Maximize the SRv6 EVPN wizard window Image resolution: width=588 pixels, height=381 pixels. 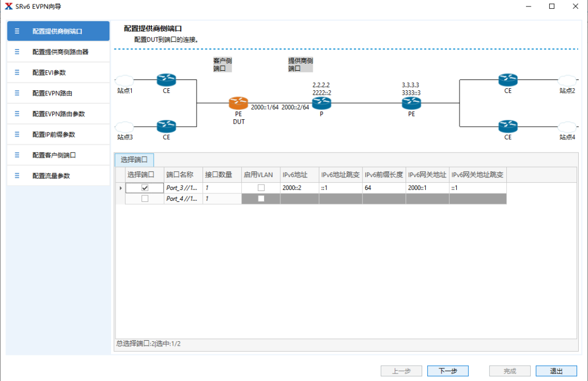pos(552,6)
